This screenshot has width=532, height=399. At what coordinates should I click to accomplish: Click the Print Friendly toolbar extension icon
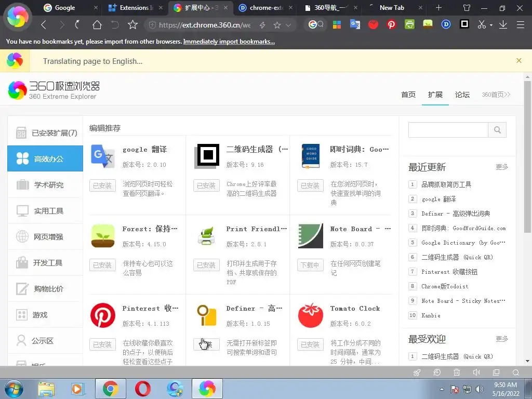tap(409, 24)
